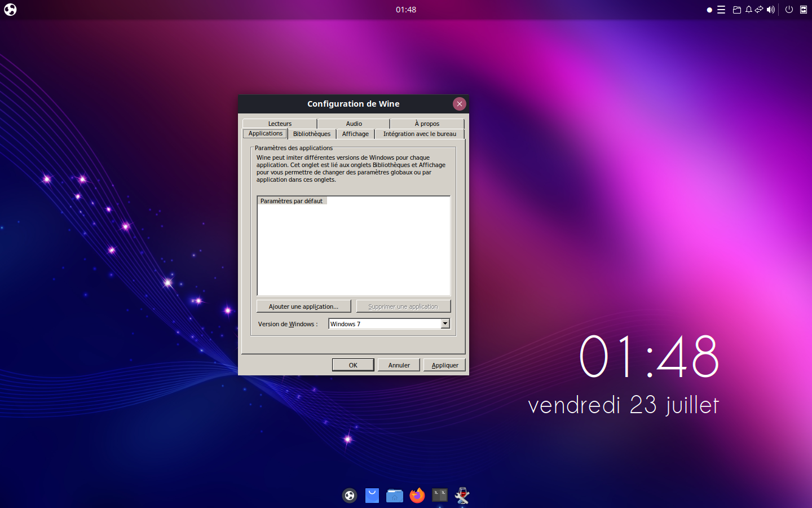
Task: Click the large 01:48 desktop clock widget
Action: pos(649,356)
